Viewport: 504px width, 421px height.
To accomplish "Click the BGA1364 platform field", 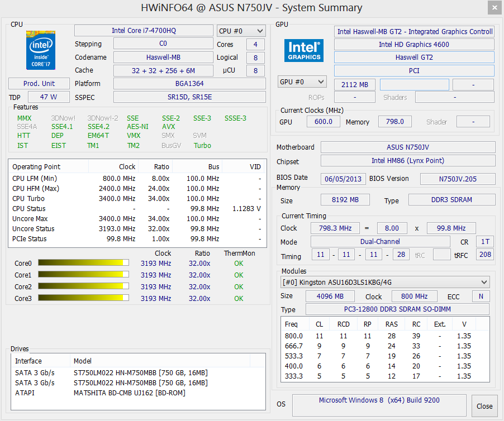I will [x=189, y=84].
